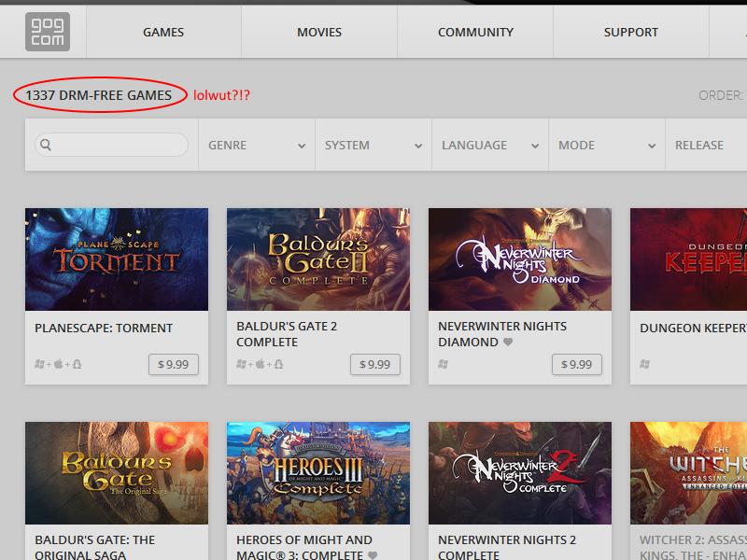The image size is (747, 560).
Task: Click $9.99 price on Planescape: Torment
Action: pyautogui.click(x=174, y=364)
